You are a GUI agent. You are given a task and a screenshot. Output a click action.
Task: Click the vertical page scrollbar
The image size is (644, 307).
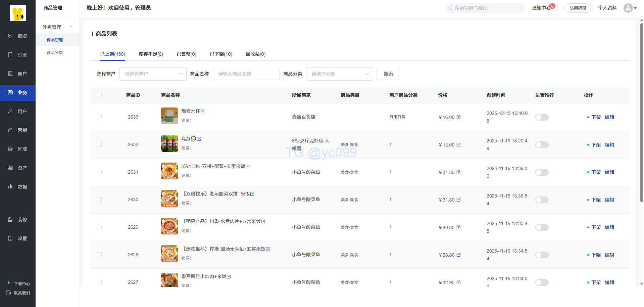642,111
